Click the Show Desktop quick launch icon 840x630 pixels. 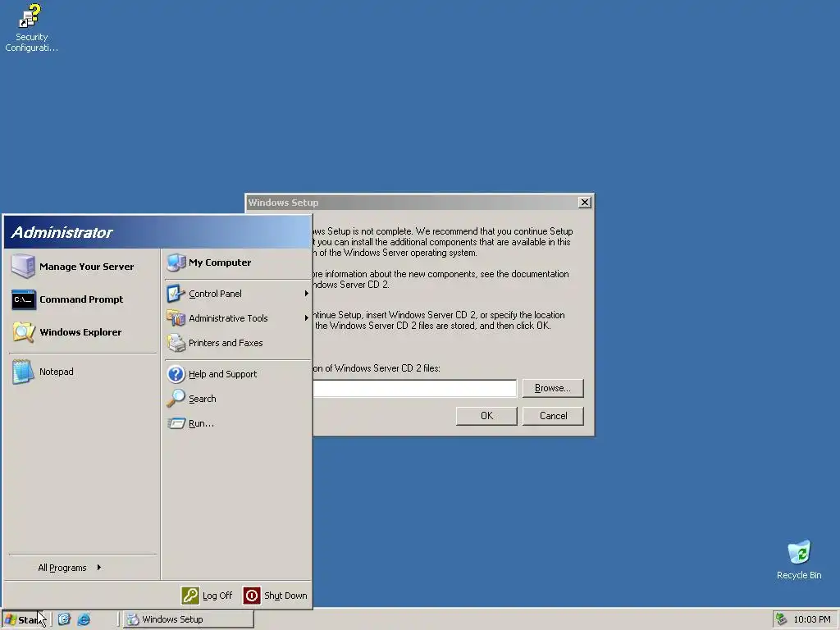[64, 619]
